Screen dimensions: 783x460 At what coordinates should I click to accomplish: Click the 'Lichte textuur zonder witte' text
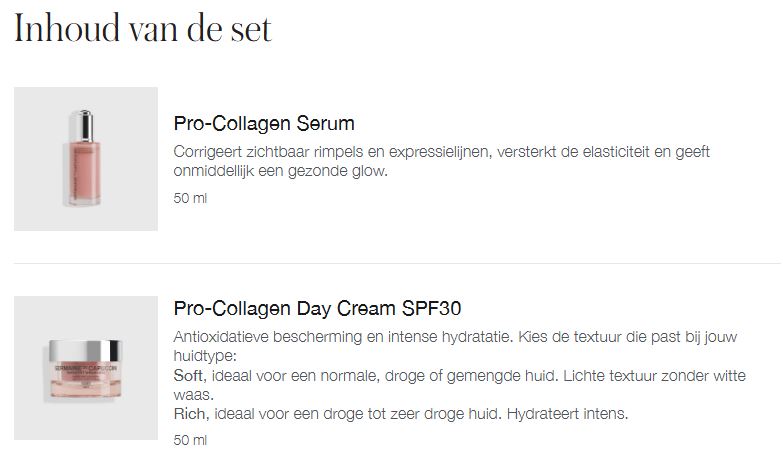655,376
